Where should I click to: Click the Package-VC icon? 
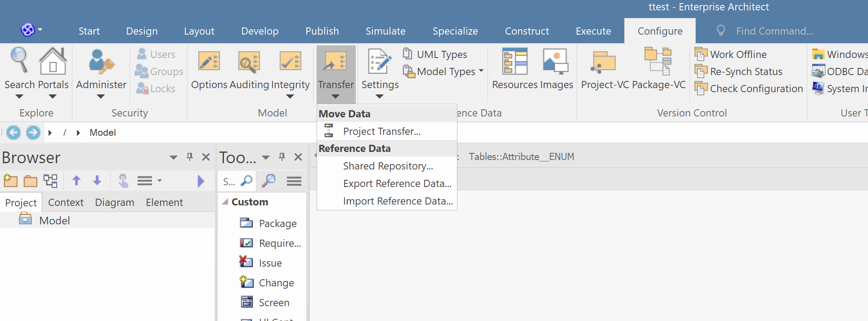pyautogui.click(x=658, y=63)
